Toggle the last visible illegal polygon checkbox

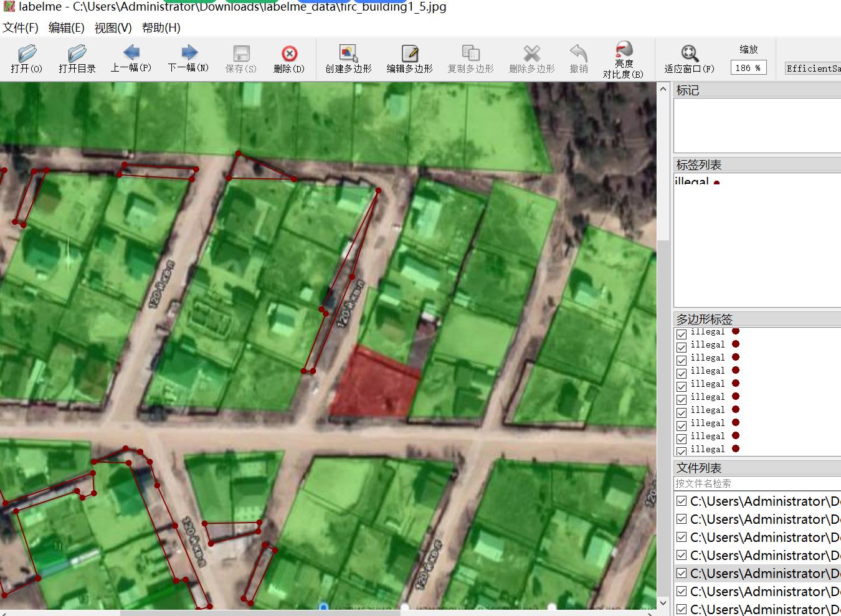pyautogui.click(x=682, y=450)
